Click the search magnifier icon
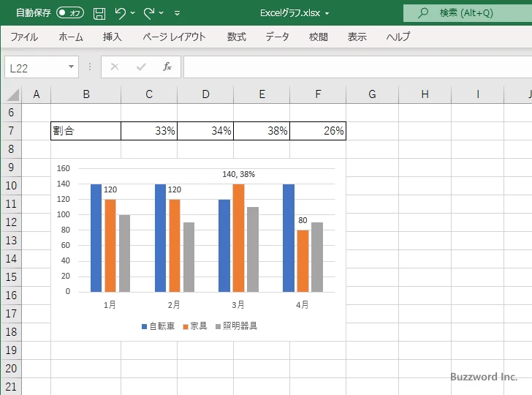The image size is (532, 395). click(x=422, y=13)
